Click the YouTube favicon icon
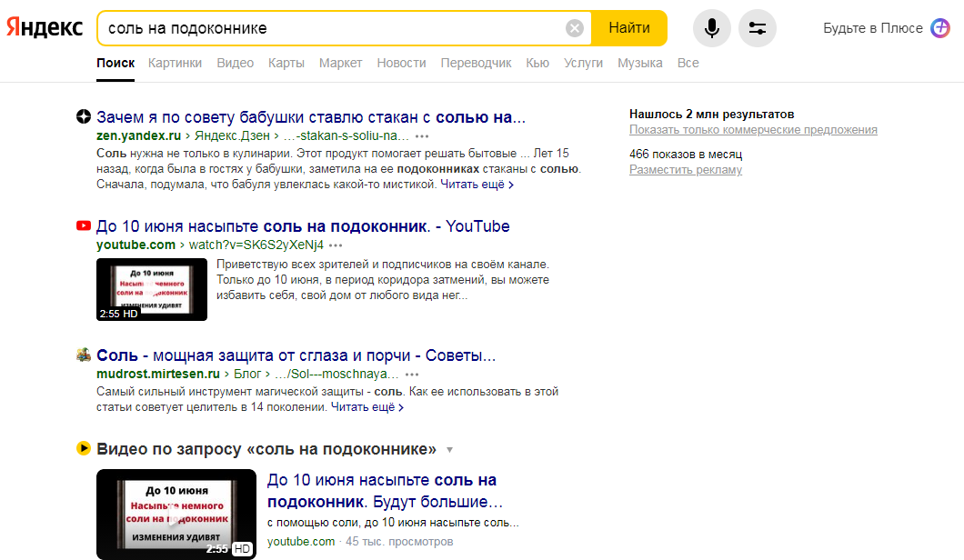This screenshot has height=560, width=964. pyautogui.click(x=84, y=225)
